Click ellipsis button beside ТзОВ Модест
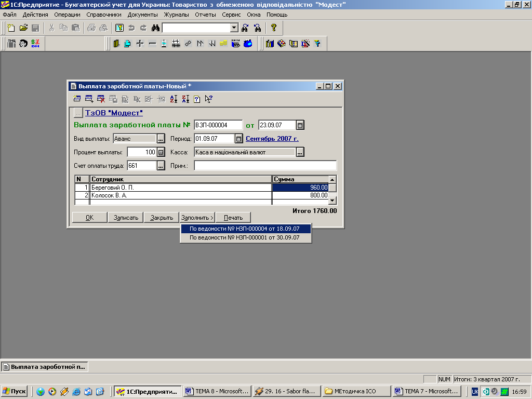The image size is (532, 399). click(x=78, y=113)
